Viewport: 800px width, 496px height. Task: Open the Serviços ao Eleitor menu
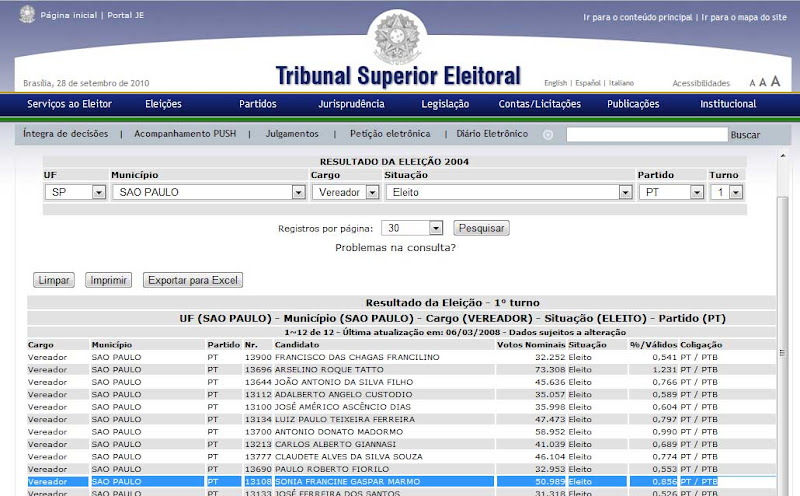69,104
